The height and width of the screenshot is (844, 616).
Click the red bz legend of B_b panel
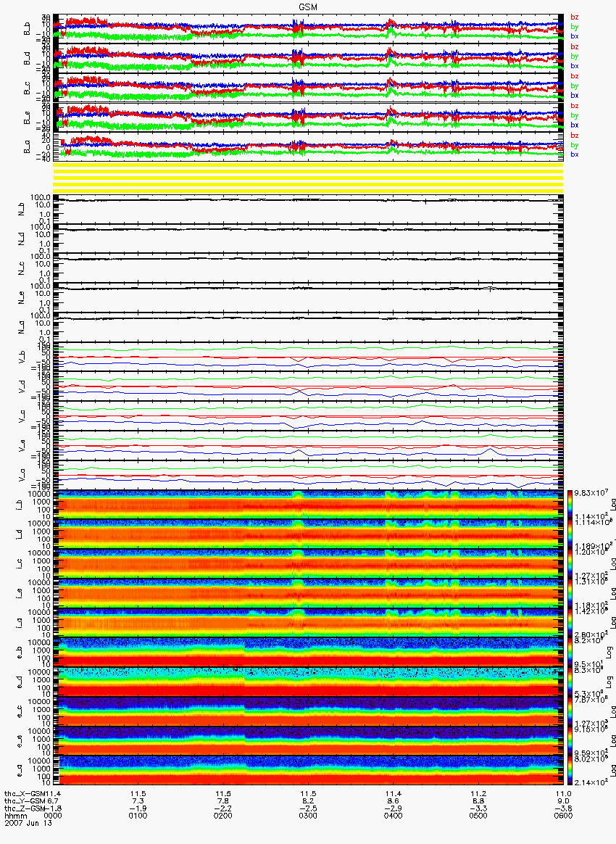click(x=575, y=17)
